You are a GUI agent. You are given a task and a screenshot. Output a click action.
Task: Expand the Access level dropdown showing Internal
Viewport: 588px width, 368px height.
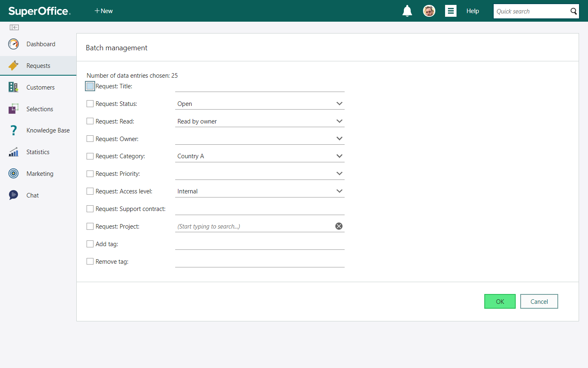(260, 191)
